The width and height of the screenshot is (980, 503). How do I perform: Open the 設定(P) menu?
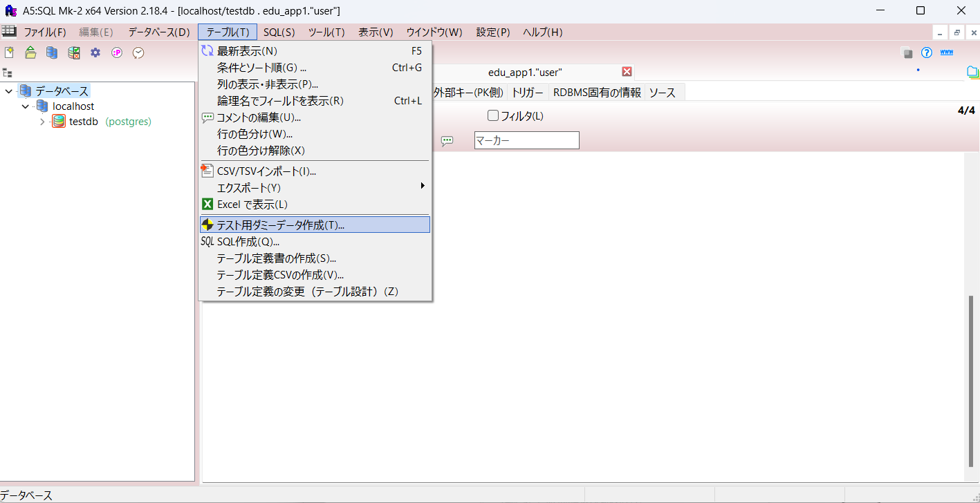tap(493, 32)
